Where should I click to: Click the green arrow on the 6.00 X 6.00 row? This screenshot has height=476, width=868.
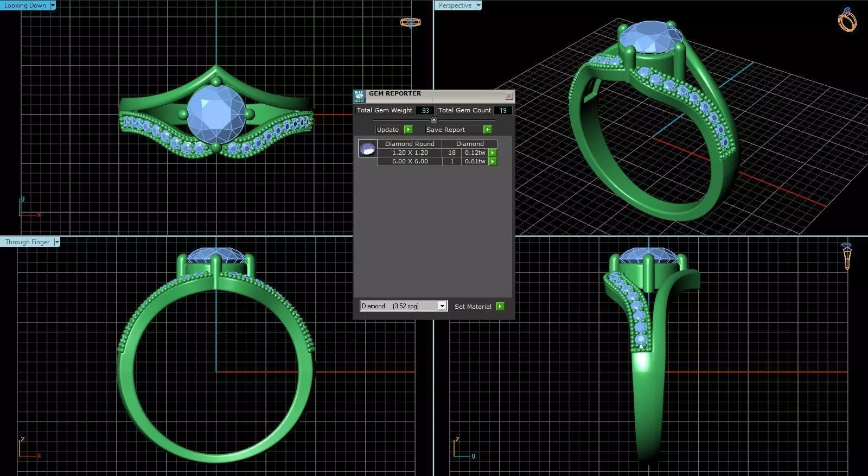click(493, 162)
